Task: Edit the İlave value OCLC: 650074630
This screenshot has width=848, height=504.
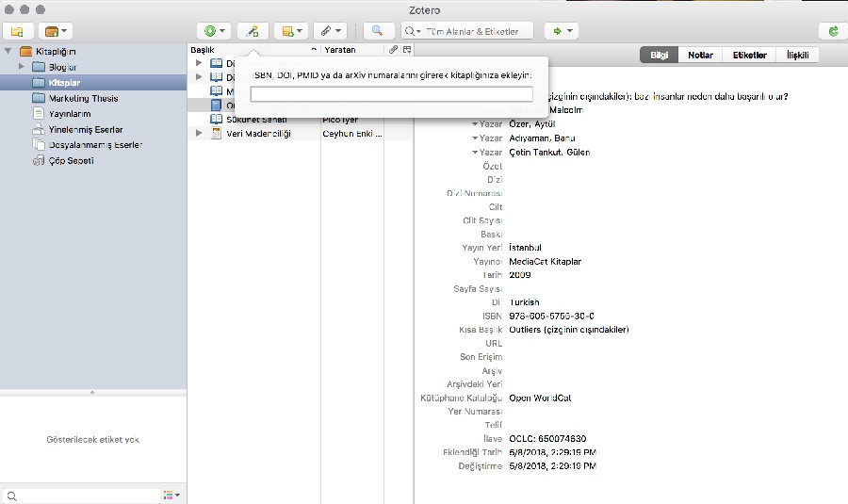Action: pyautogui.click(x=547, y=439)
